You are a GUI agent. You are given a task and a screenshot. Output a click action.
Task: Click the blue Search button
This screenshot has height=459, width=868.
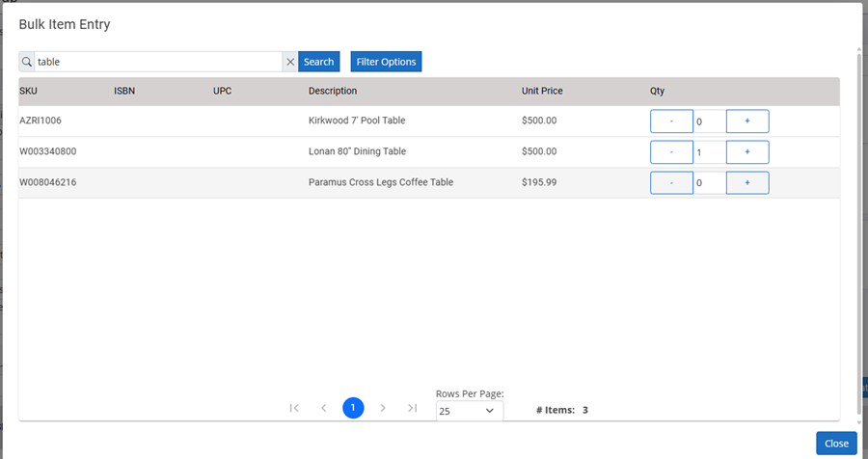[319, 62]
